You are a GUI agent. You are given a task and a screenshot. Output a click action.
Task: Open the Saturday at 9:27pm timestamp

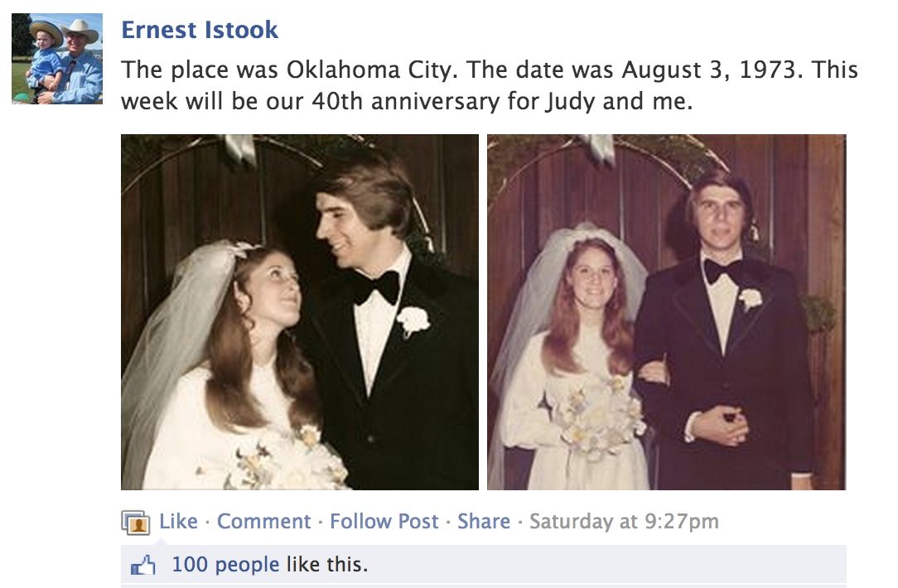[624, 521]
